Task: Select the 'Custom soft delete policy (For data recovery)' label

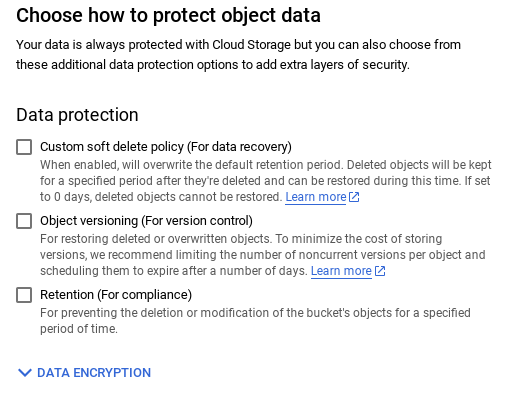Action: [166, 147]
